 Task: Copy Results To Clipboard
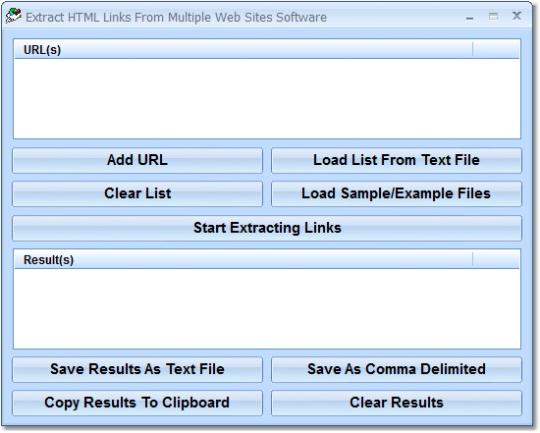[x=137, y=403]
